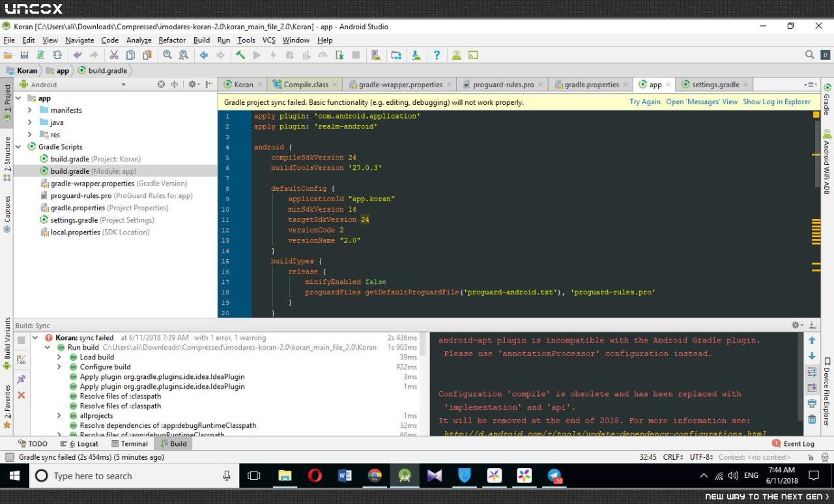Viewport: 834px width, 504px height.
Task: Click the Paste clipboard icon
Action: [147, 55]
